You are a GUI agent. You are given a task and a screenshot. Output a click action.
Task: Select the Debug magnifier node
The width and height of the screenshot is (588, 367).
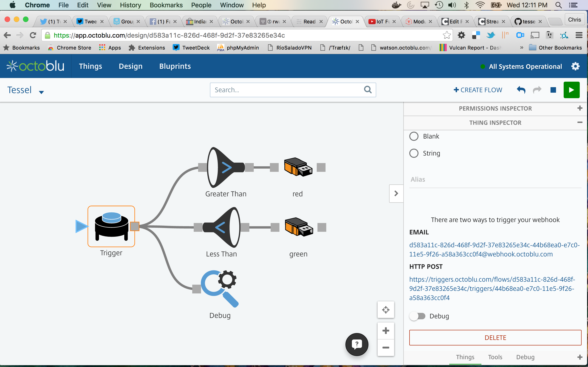coord(220,289)
